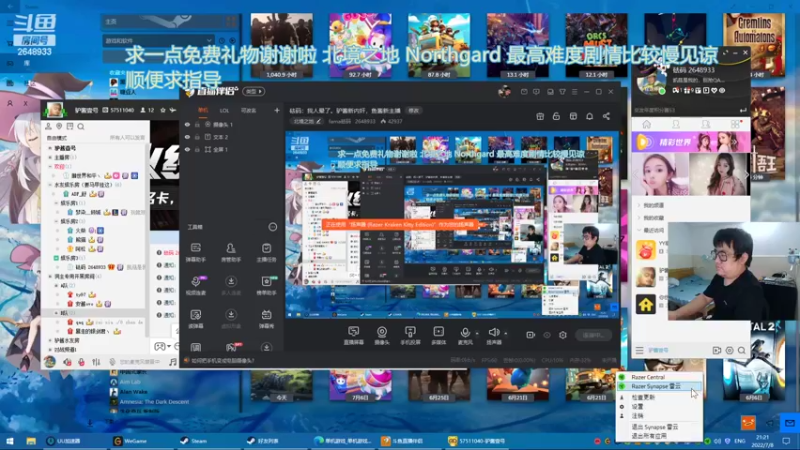Collapse 最近访问 in YY main window
The image size is (800, 450).
[x=639, y=231]
